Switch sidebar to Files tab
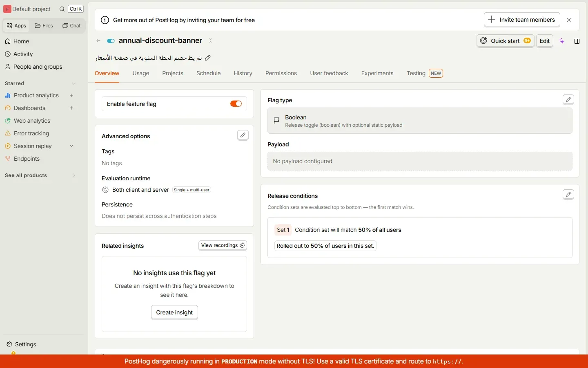This screenshot has height=368, width=588. tap(44, 26)
